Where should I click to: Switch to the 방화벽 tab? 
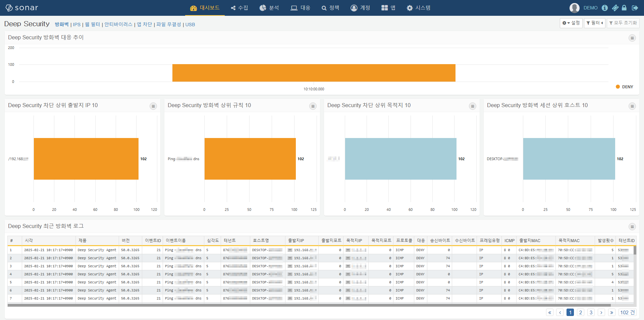pos(62,25)
